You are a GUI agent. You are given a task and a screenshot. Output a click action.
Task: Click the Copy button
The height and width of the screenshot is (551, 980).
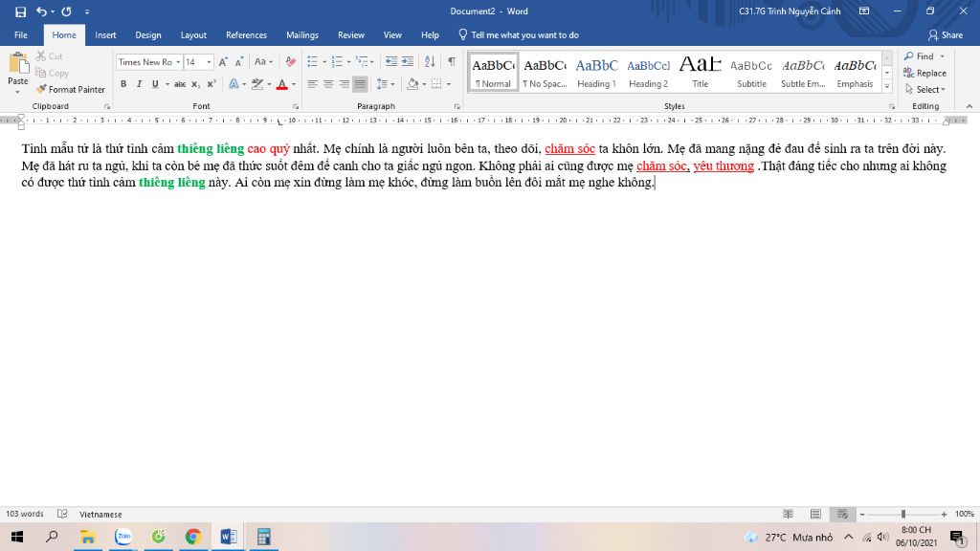pyautogui.click(x=52, y=73)
